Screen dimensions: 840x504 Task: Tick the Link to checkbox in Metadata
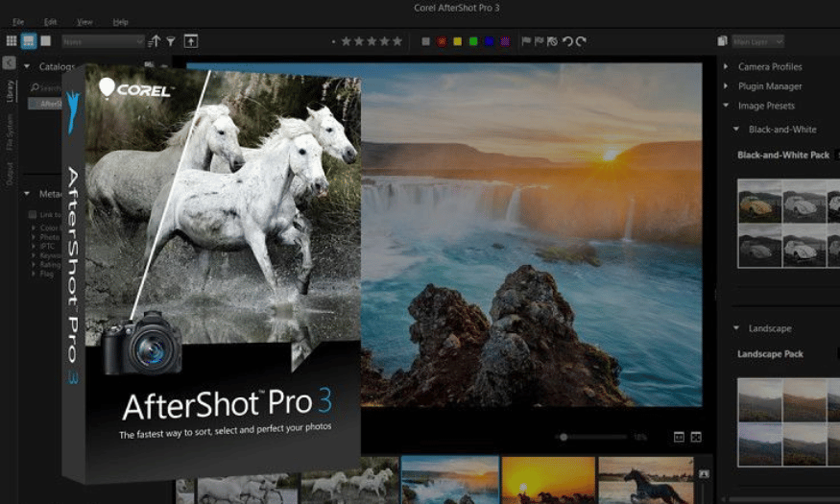[x=33, y=215]
